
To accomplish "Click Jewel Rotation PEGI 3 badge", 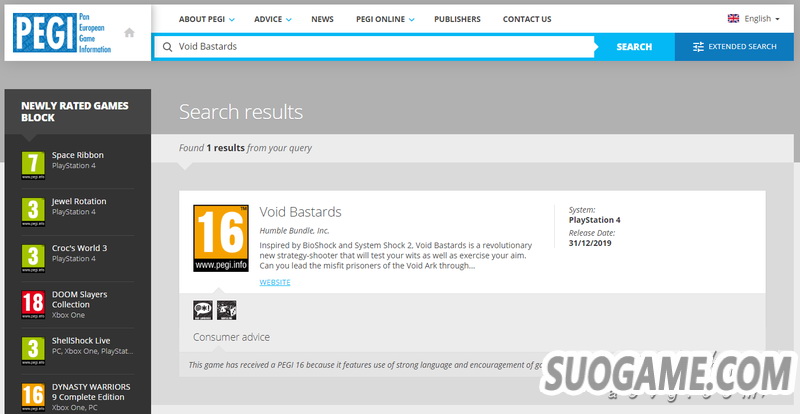I will [x=33, y=212].
